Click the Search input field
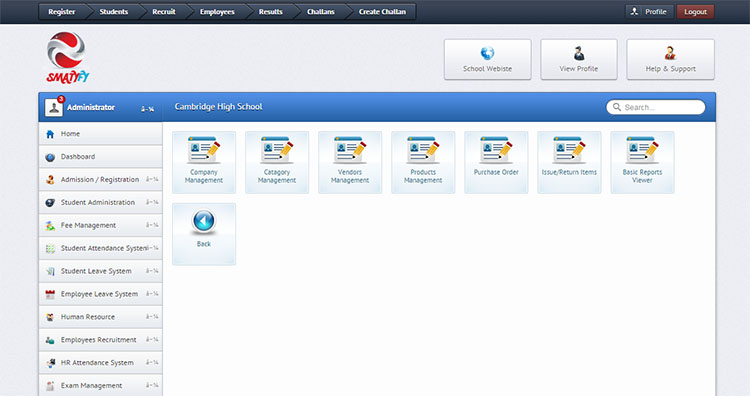This screenshot has height=396, width=750. (656, 107)
